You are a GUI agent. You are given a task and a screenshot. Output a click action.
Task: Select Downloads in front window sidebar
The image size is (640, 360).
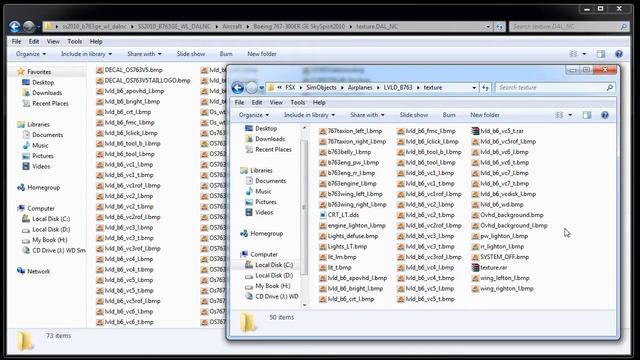click(x=265, y=139)
